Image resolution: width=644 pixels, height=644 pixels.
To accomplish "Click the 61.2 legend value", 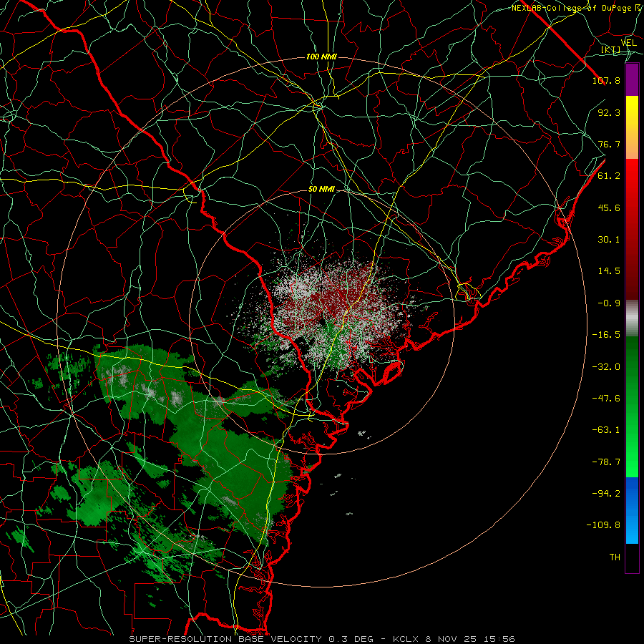I will (x=609, y=175).
